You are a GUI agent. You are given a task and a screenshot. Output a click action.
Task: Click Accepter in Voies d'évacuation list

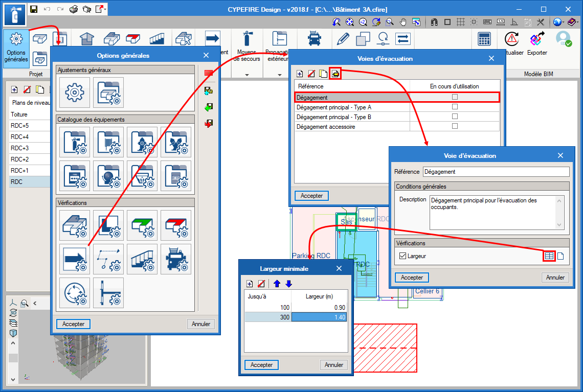click(311, 196)
